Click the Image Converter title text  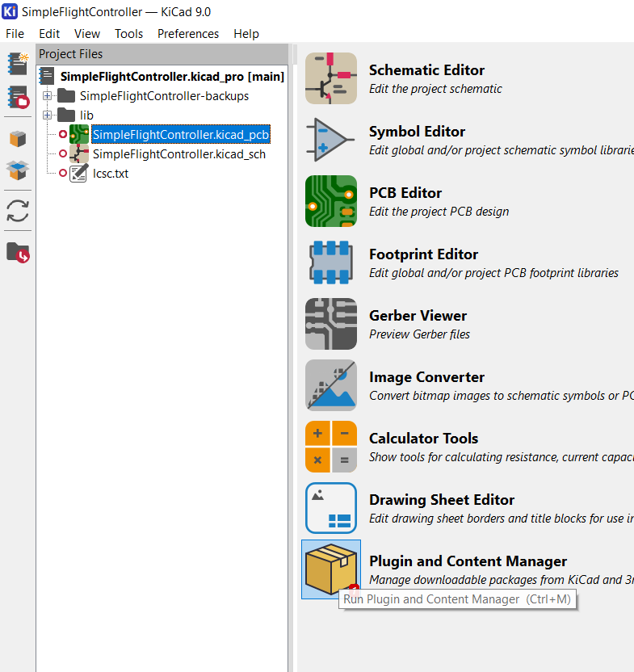[x=426, y=376]
